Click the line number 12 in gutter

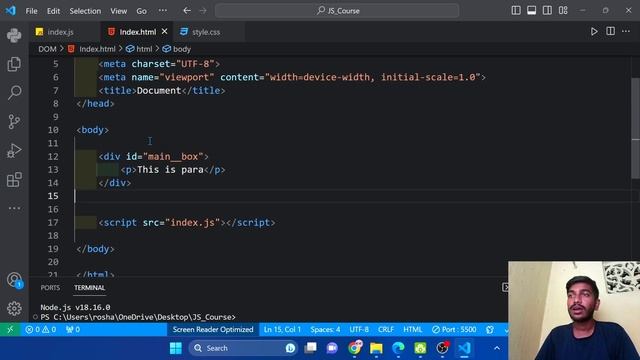click(53, 156)
